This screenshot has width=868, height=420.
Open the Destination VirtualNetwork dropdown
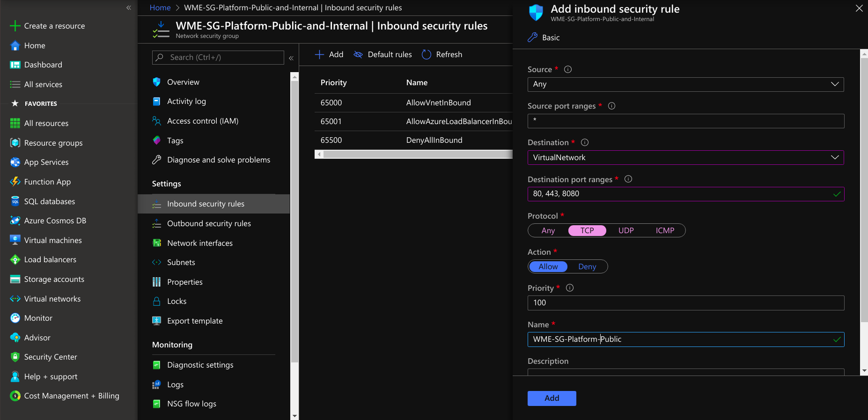[x=685, y=157]
